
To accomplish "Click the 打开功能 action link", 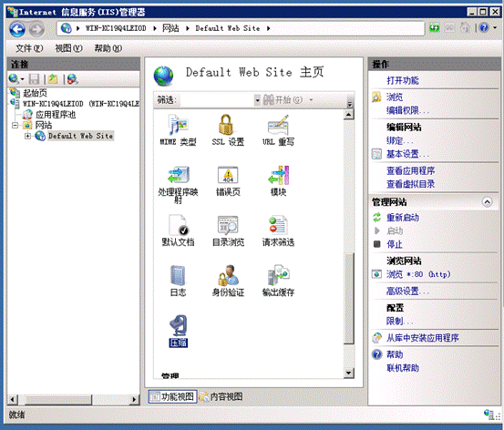I will coord(403,80).
